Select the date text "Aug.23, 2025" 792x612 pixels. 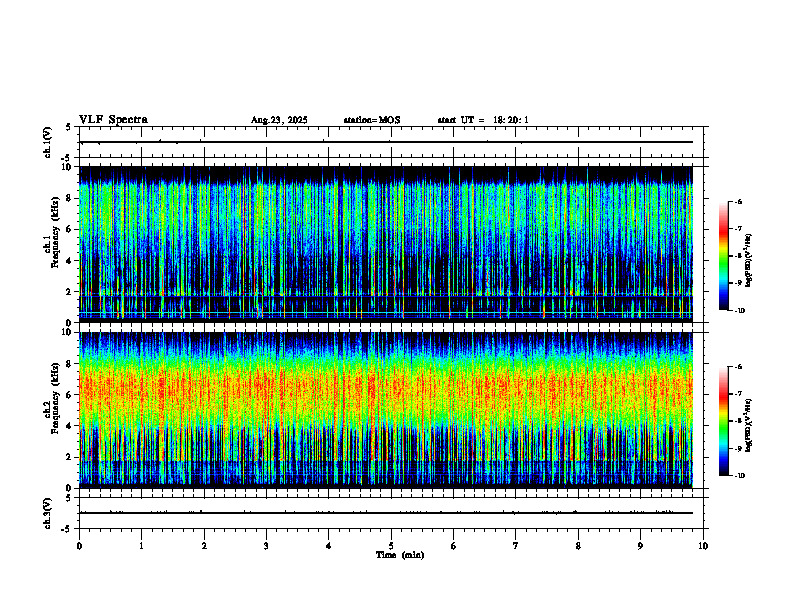coord(279,120)
